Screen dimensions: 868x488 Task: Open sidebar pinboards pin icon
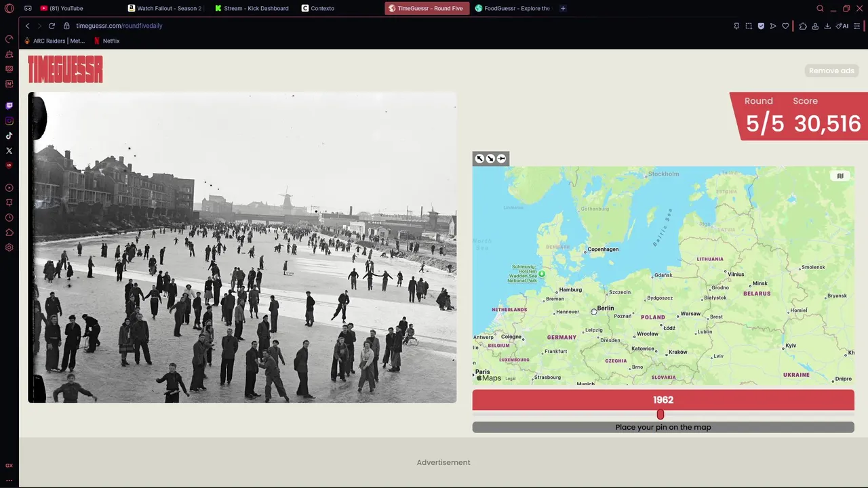pos(9,203)
